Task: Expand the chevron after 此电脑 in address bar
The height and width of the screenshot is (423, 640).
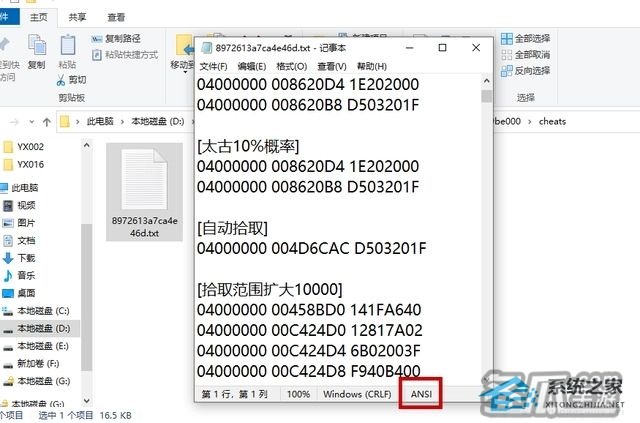Action: (122, 122)
